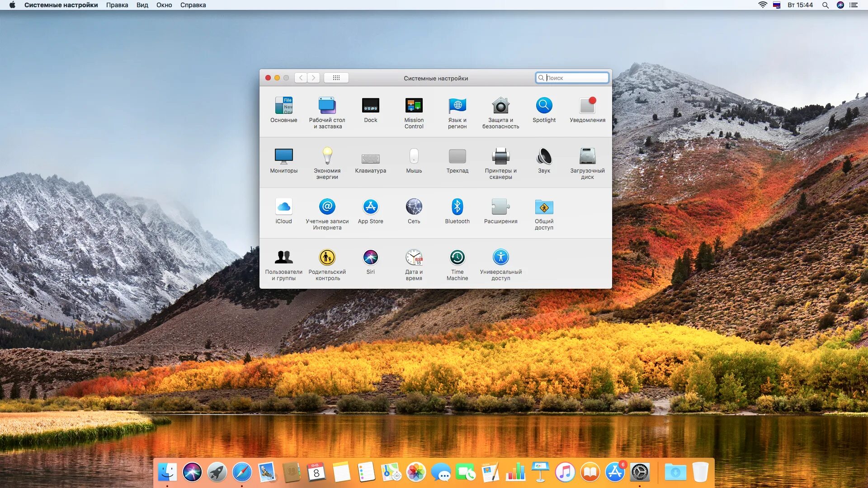Screen dimensions: 868x488
Task: Open Загрузочный диск pane
Action: [x=587, y=156]
